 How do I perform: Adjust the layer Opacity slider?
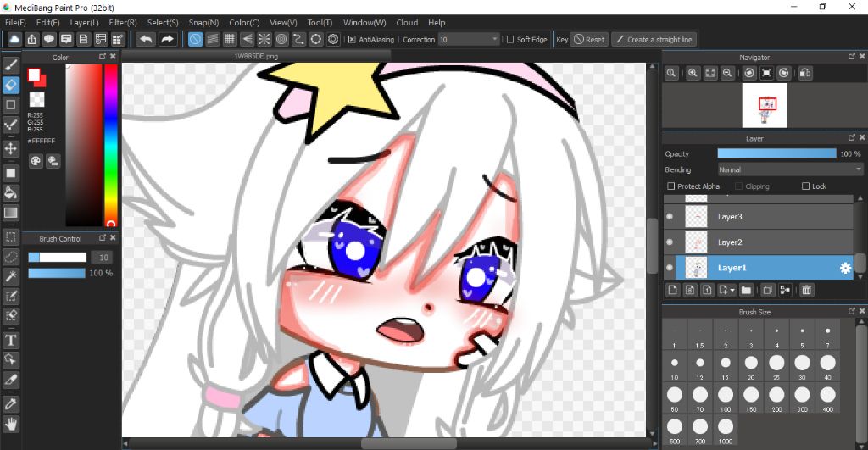point(776,153)
